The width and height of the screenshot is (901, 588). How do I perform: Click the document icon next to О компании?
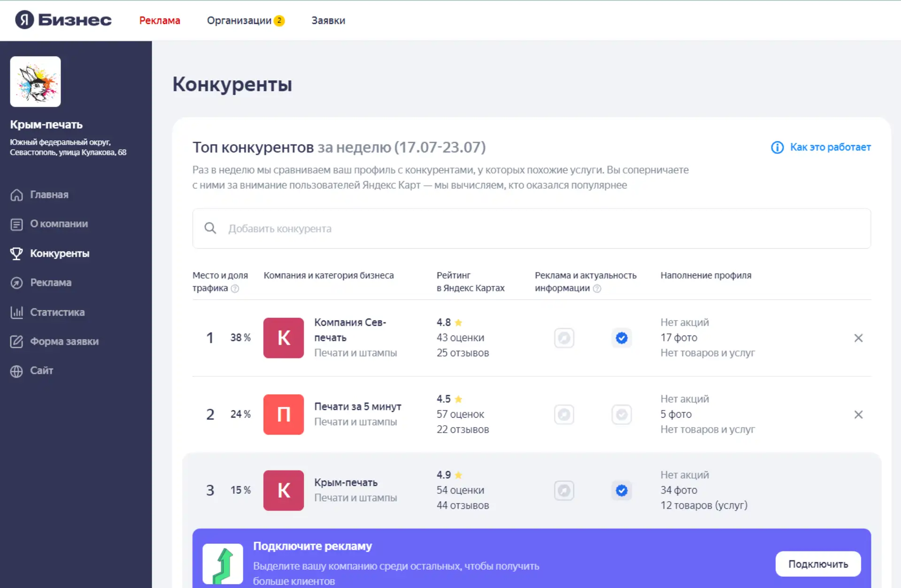pyautogui.click(x=17, y=224)
